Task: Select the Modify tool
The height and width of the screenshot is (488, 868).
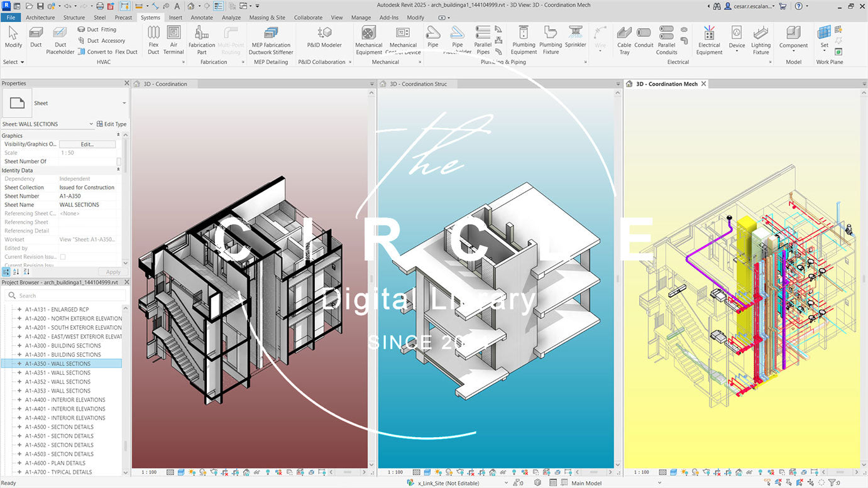Action: pyautogui.click(x=13, y=37)
